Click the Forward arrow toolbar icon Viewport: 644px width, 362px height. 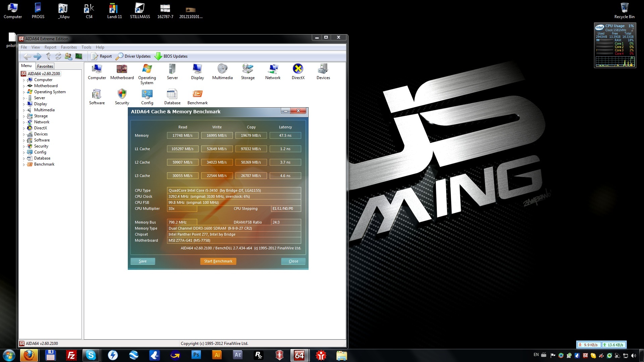[38, 56]
